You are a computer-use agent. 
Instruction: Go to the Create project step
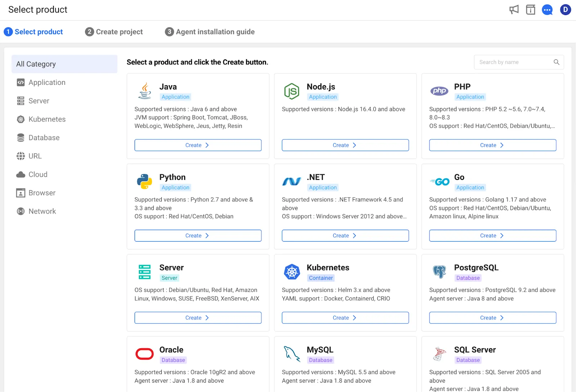pyautogui.click(x=114, y=32)
